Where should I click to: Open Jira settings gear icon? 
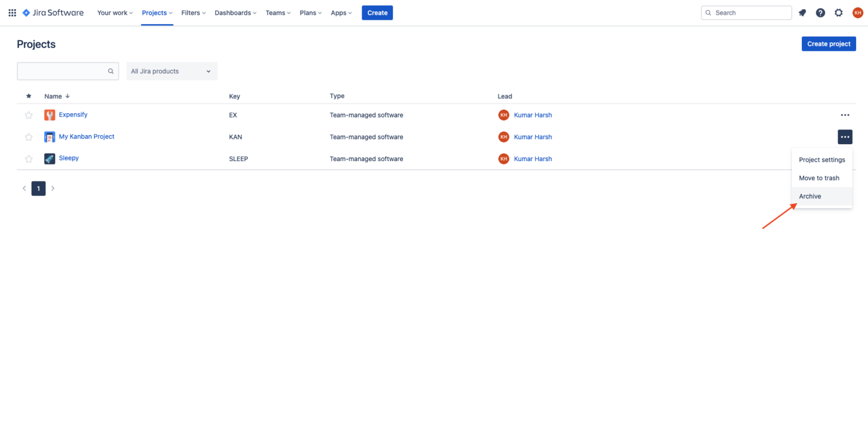click(x=839, y=12)
